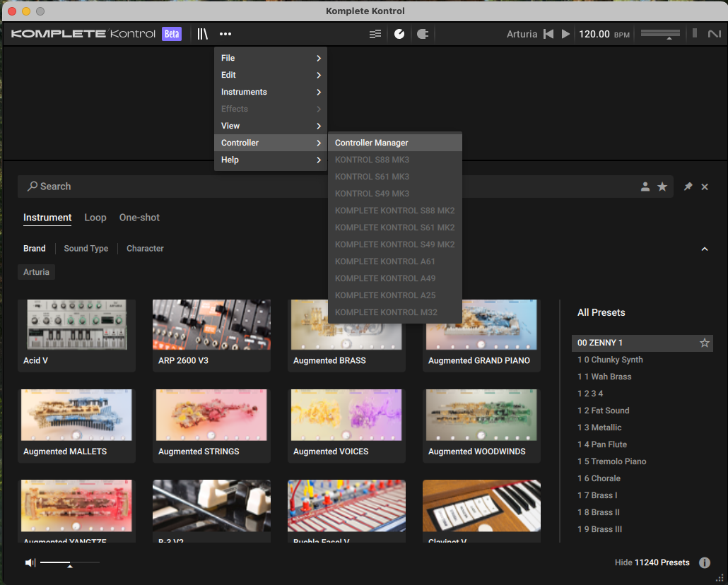
Task: Adjust the master volume slider in header
Action: 660,34
